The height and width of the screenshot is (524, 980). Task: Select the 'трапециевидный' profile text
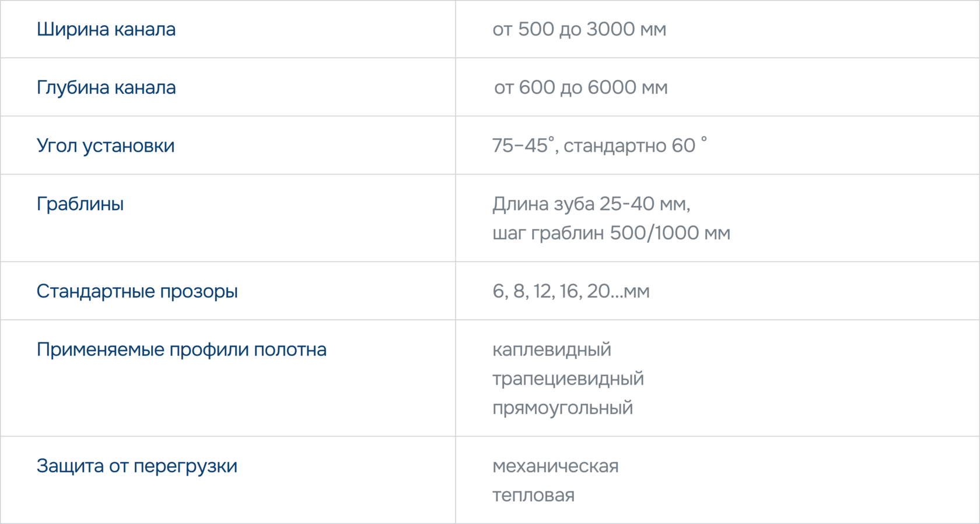568,379
